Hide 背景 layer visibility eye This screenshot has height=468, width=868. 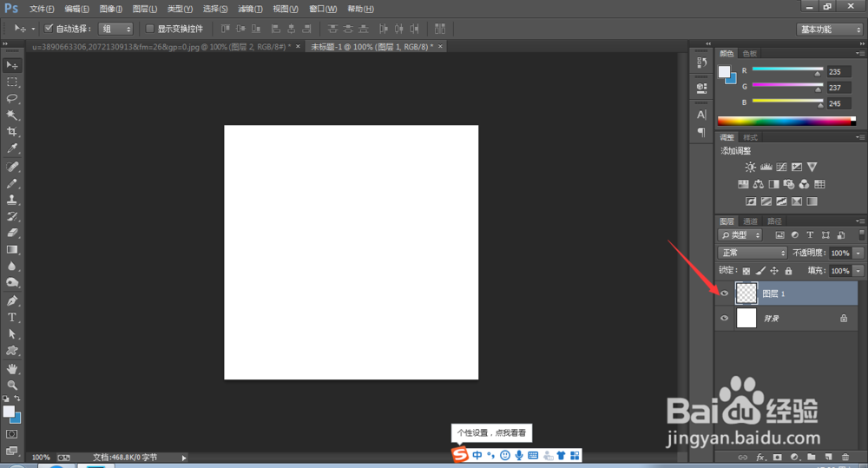pos(724,319)
